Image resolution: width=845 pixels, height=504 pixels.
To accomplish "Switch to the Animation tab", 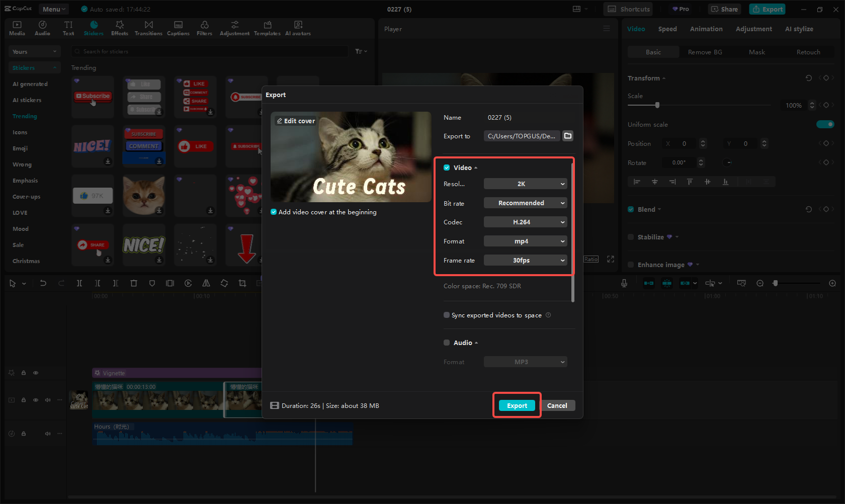I will tap(706, 29).
